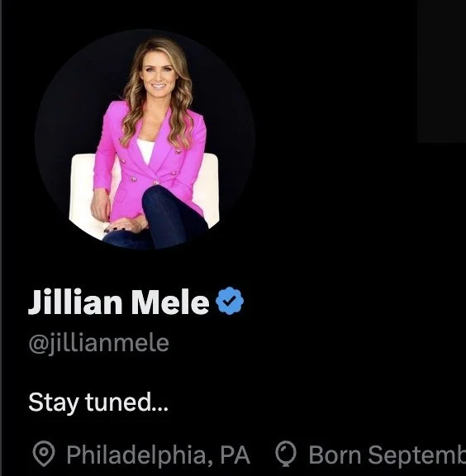
Task: Click the dark gray panel at top right
Action: coord(442,71)
